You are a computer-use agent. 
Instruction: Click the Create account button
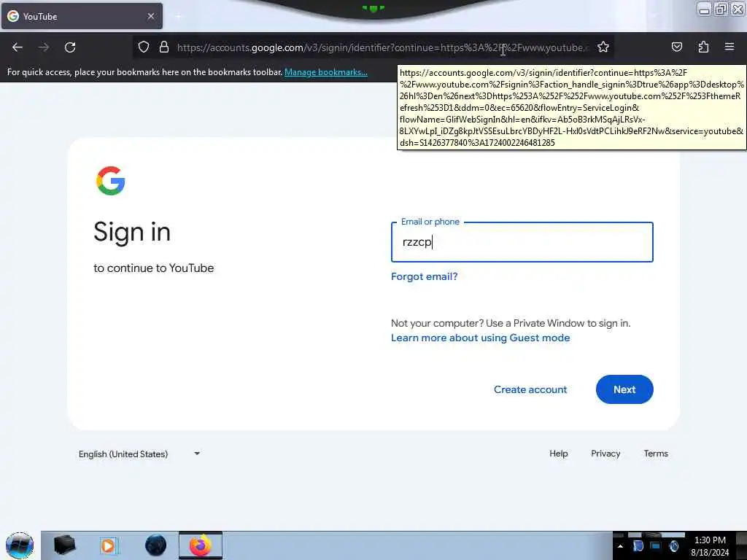click(530, 389)
